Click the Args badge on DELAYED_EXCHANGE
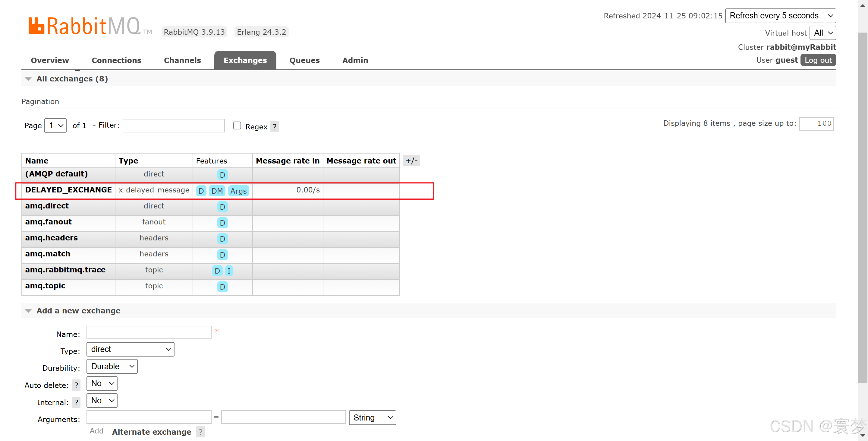Viewport: 868px width, 441px height. pyautogui.click(x=238, y=191)
